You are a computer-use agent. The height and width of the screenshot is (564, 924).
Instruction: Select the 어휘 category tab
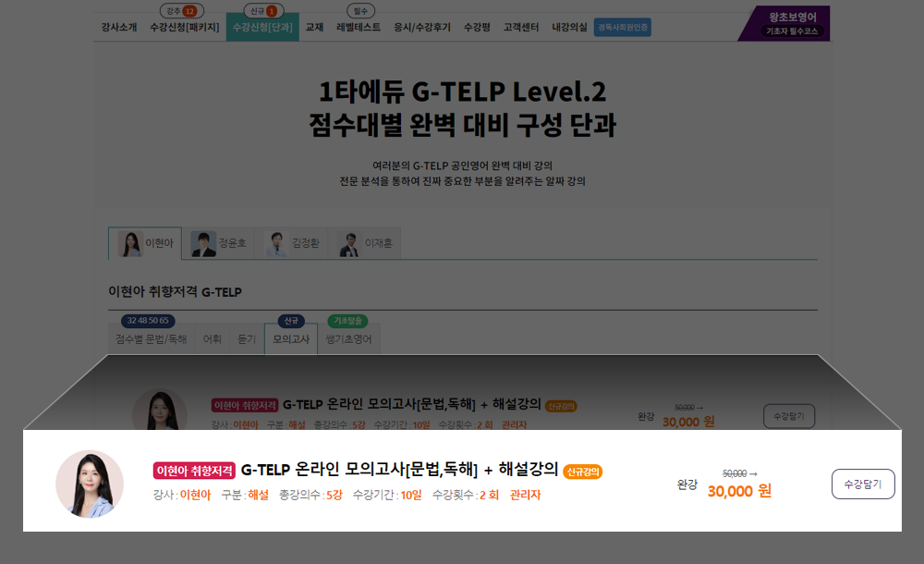[213, 339]
